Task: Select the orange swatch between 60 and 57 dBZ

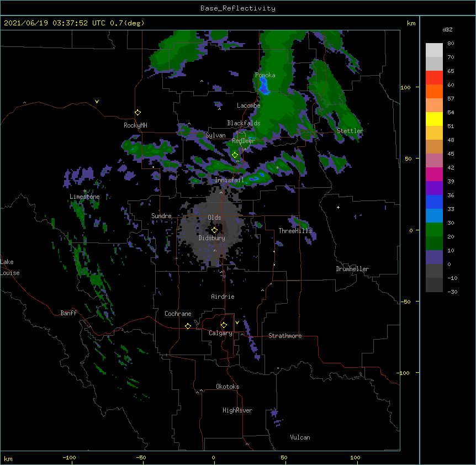Action: point(434,91)
